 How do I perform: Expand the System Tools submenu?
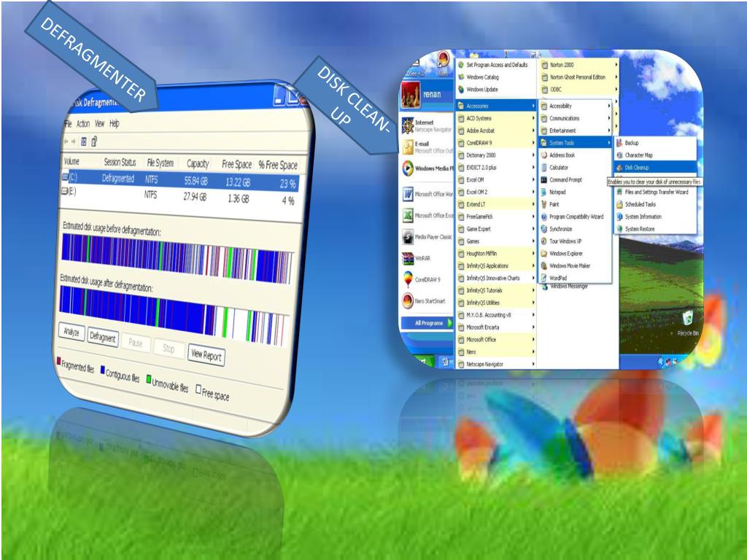tap(575, 143)
